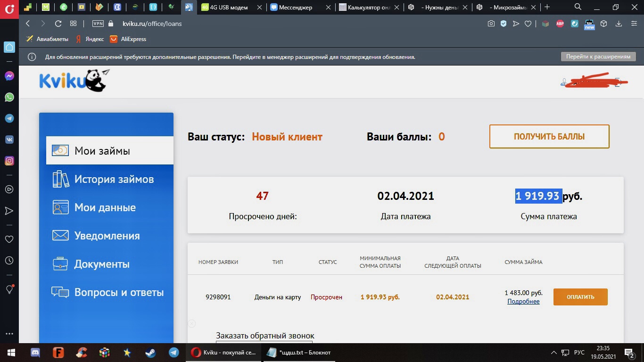
Task: Click Перейти к расширениям button
Action: tap(598, 57)
